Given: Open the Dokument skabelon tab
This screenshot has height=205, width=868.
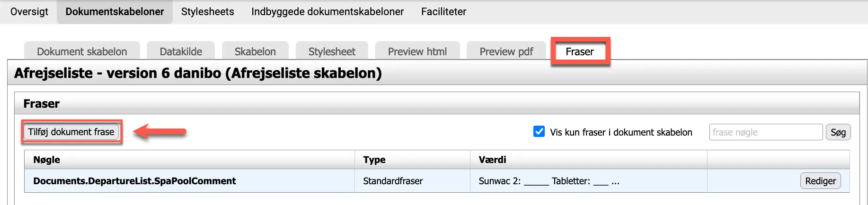Looking at the screenshot, I should click(82, 51).
